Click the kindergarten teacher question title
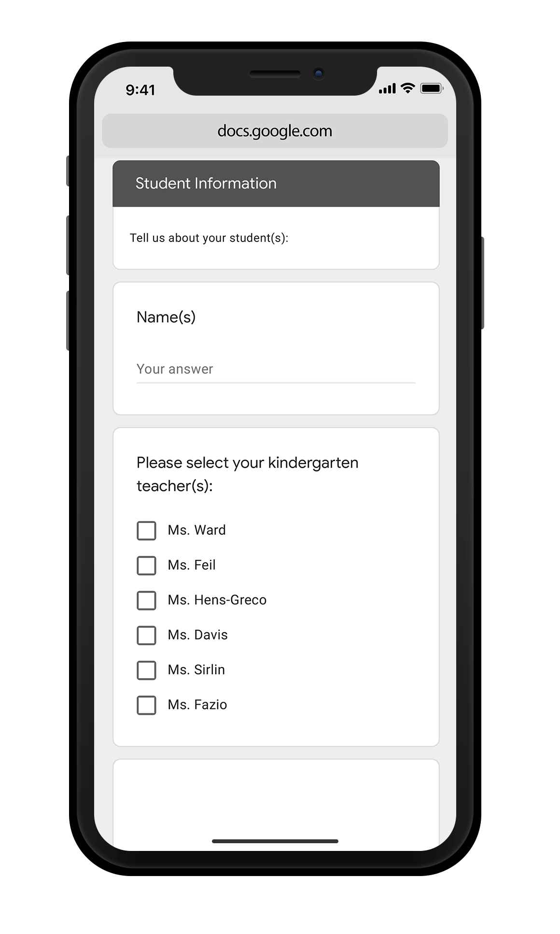 click(247, 474)
